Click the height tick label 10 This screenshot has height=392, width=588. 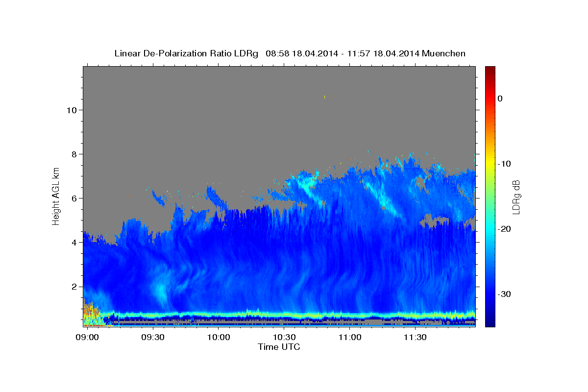click(73, 110)
